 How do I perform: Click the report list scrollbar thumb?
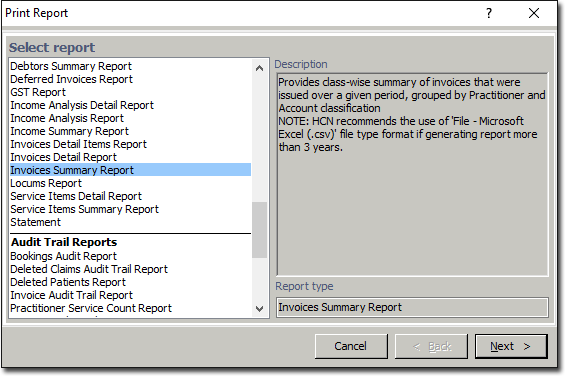259,230
